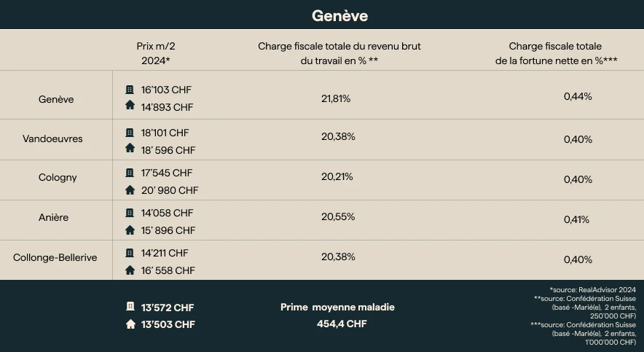
Task: Click the house icon beside 16' 558 CHF
Action: coord(130,270)
